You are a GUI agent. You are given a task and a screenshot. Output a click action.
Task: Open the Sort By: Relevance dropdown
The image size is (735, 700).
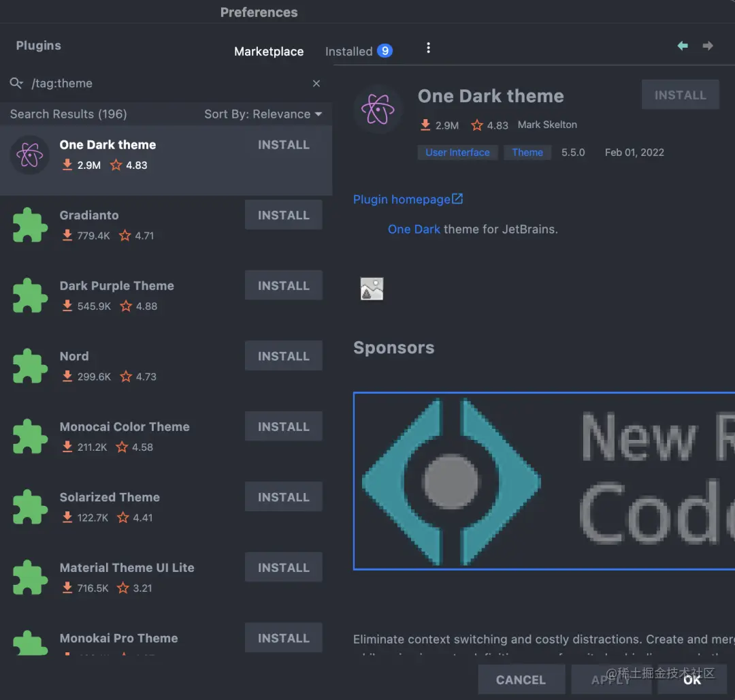(263, 114)
